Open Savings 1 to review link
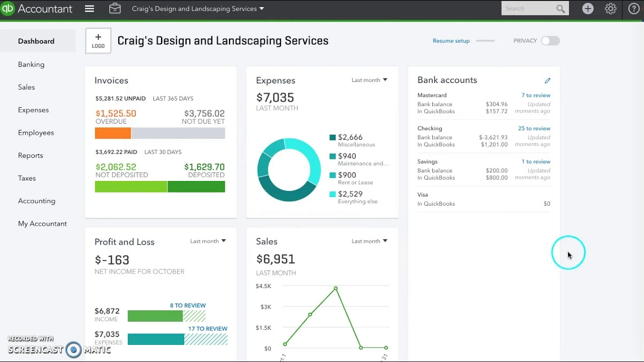Image resolution: width=644 pixels, height=362 pixels. click(536, 161)
